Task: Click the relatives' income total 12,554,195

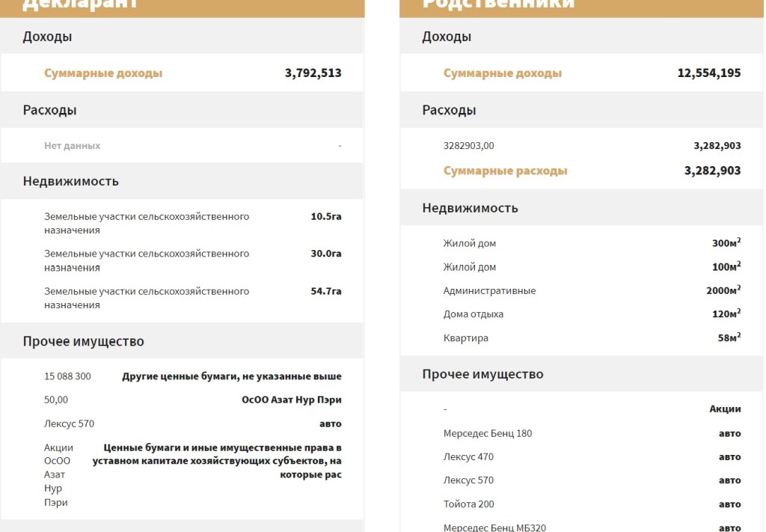Action: [708, 73]
